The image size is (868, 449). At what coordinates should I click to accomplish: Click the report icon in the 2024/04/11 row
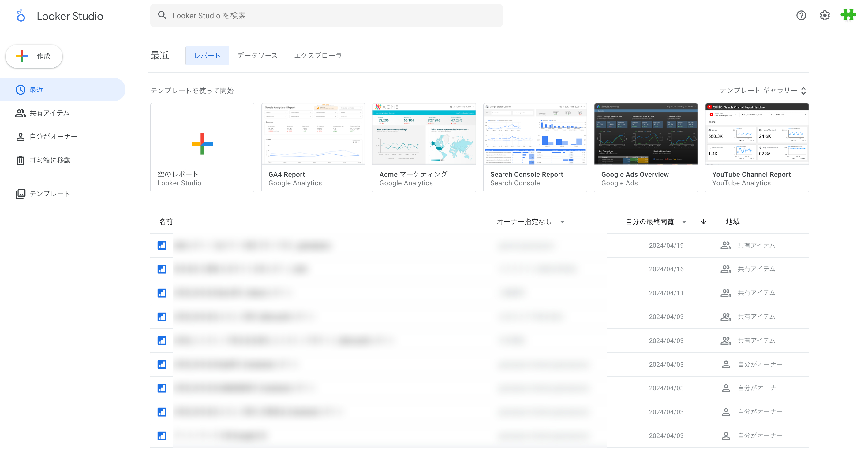pos(162,293)
